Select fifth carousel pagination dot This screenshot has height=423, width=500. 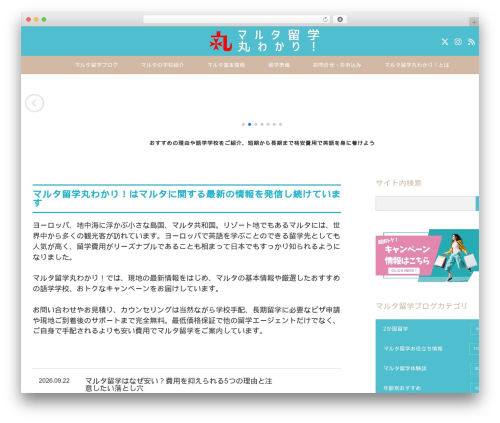coord(268,124)
